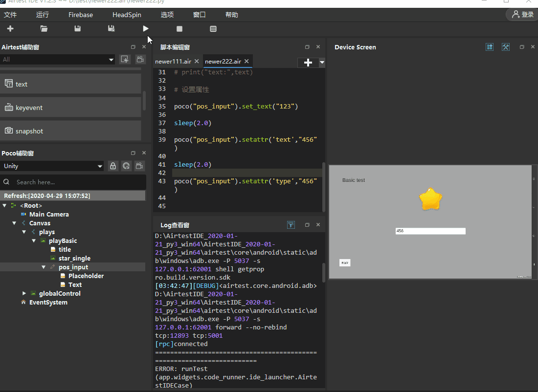The height and width of the screenshot is (392, 538).
Task: Click the save as icon in toolbar
Action: 112,29
